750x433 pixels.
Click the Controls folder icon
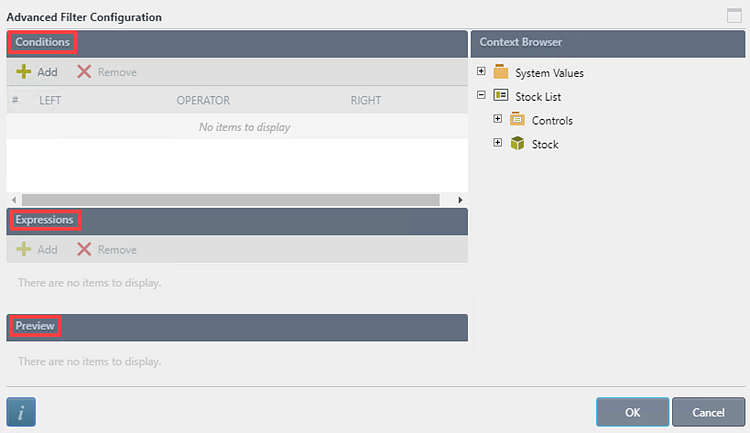click(x=517, y=120)
